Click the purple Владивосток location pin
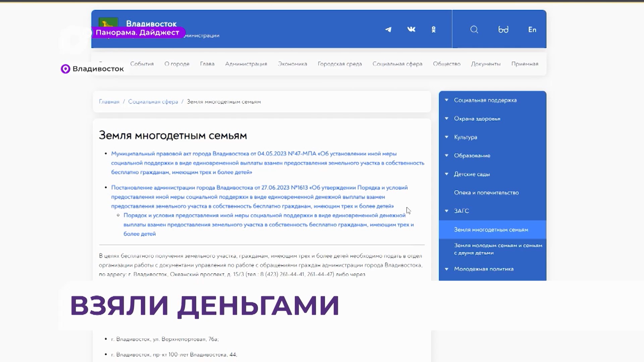644x362 pixels. pyautogui.click(x=65, y=69)
